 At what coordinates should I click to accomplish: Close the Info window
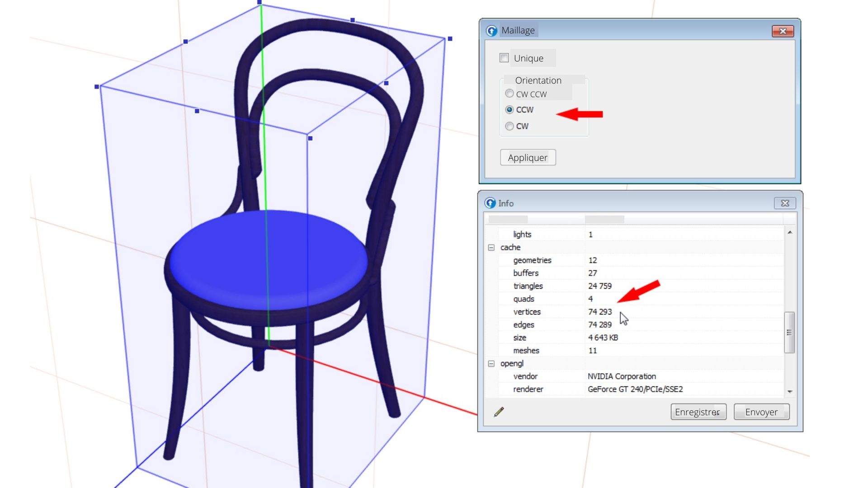(x=785, y=203)
